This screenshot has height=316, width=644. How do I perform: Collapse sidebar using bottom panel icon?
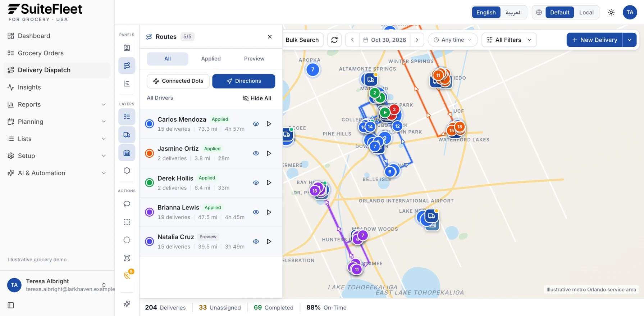coord(11,305)
